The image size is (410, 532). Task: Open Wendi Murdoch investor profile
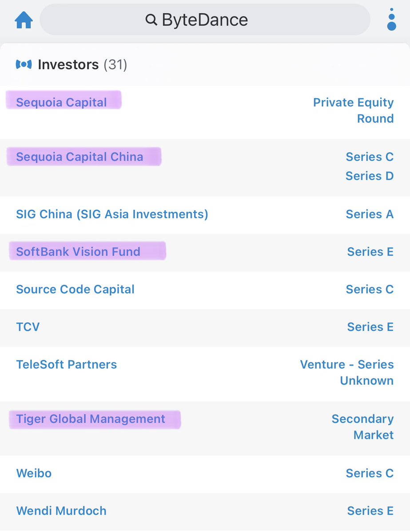(61, 511)
